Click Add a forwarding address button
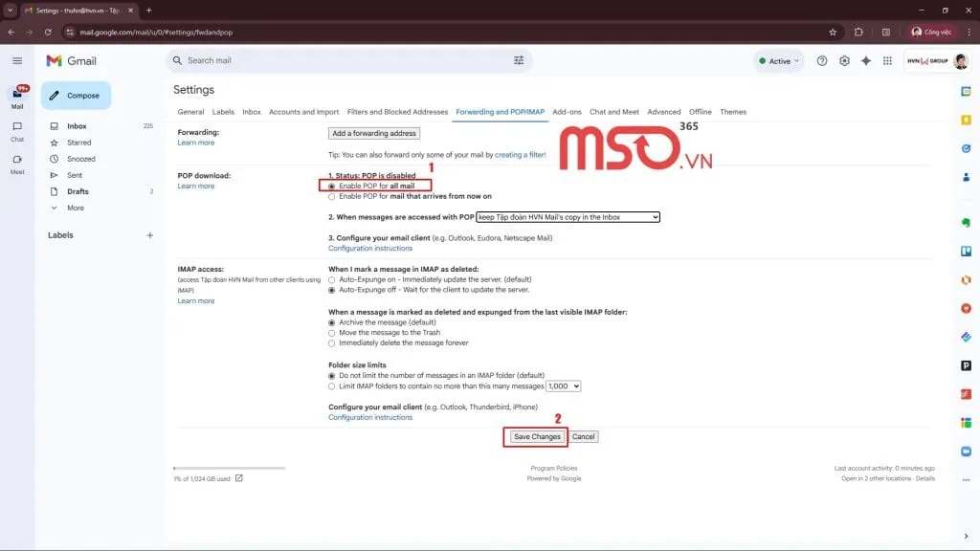Screen dimensions: 980x551 coord(373,133)
